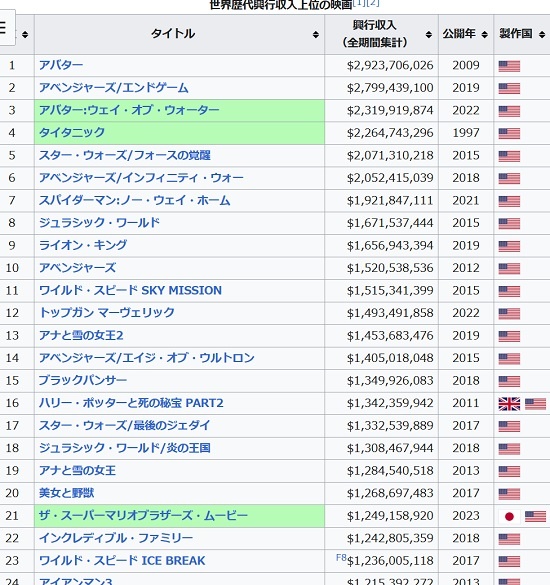Open アベンジャーズ/エイジ・オブ・ウルトロン link
Viewport: 550px width, 585px height.
click(x=147, y=358)
